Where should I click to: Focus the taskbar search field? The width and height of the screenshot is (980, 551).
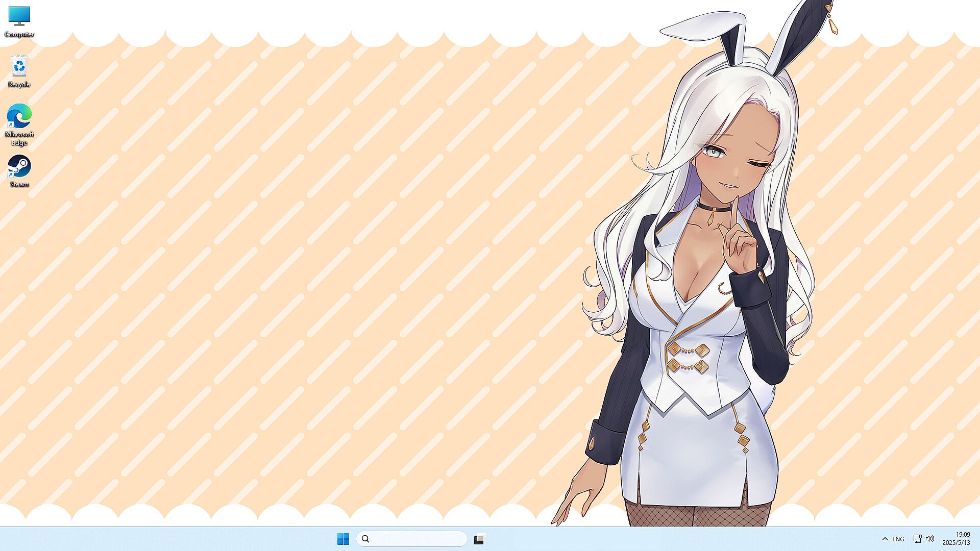419,539
